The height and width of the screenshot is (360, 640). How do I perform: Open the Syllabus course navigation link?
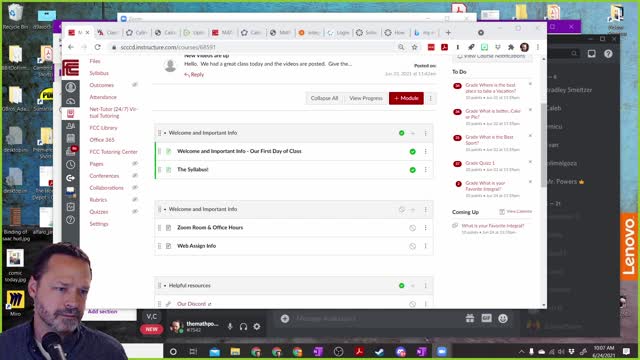pos(99,73)
